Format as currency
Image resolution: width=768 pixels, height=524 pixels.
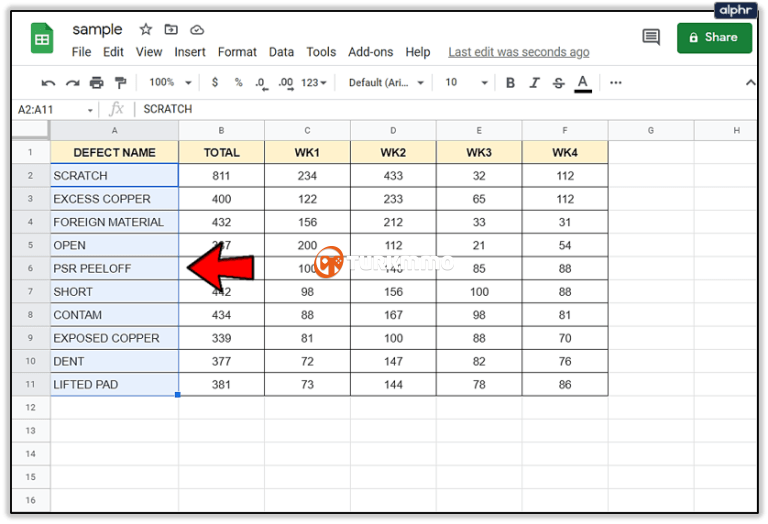(x=215, y=82)
